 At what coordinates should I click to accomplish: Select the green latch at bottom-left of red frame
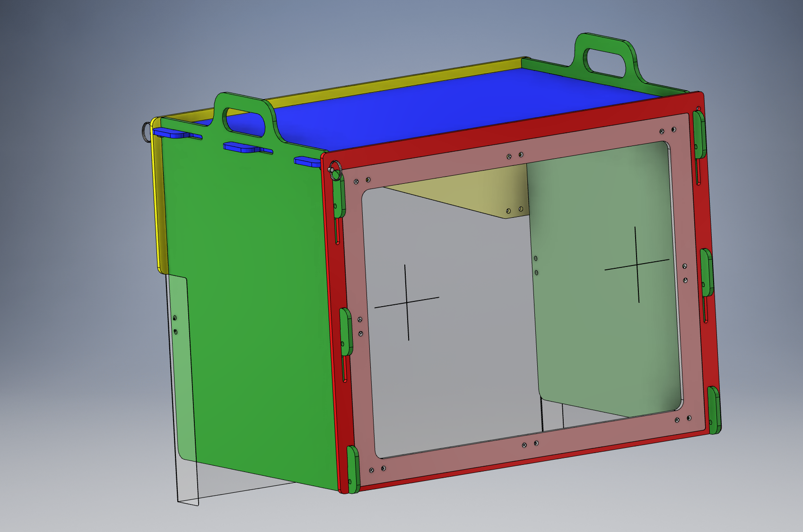(353, 469)
